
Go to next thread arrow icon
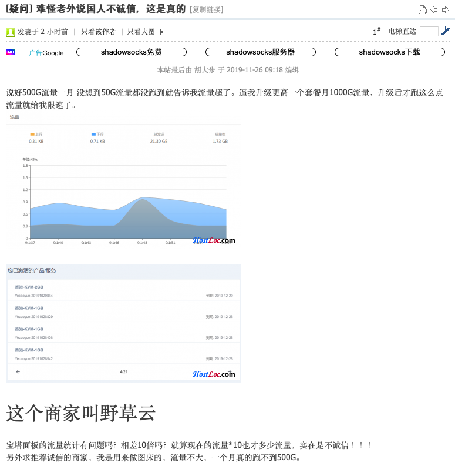[445, 10]
